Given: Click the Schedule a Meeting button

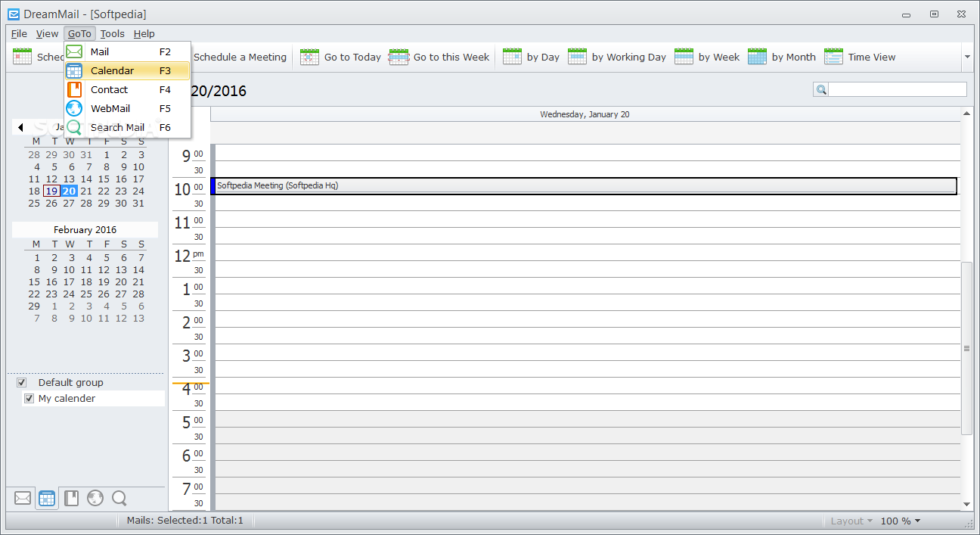Looking at the screenshot, I should coord(240,57).
